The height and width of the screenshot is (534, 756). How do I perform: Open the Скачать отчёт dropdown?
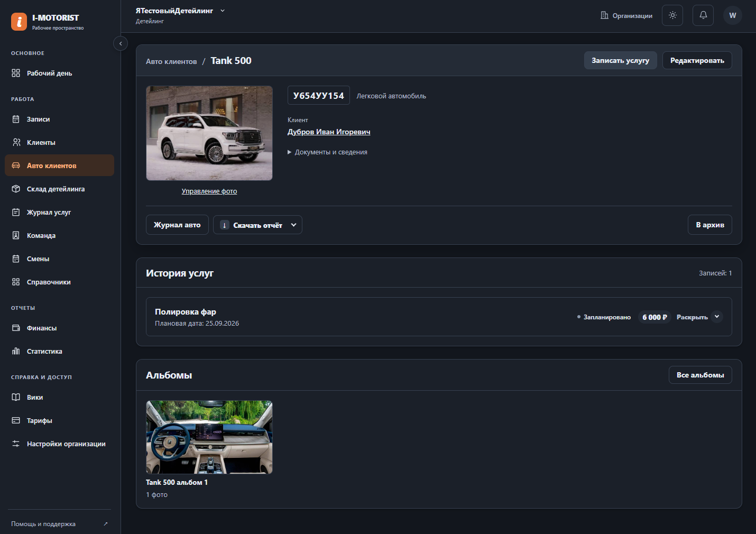click(257, 225)
